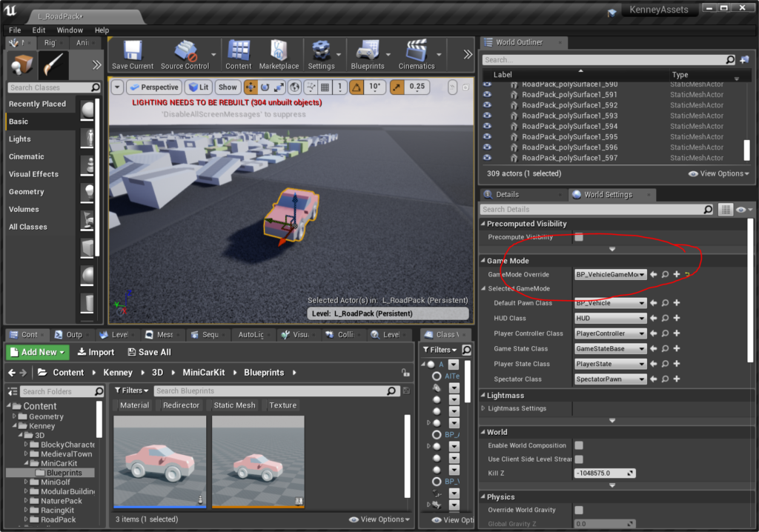The image size is (759, 532).
Task: Select the Lights category in Modes panel
Action: click(20, 139)
